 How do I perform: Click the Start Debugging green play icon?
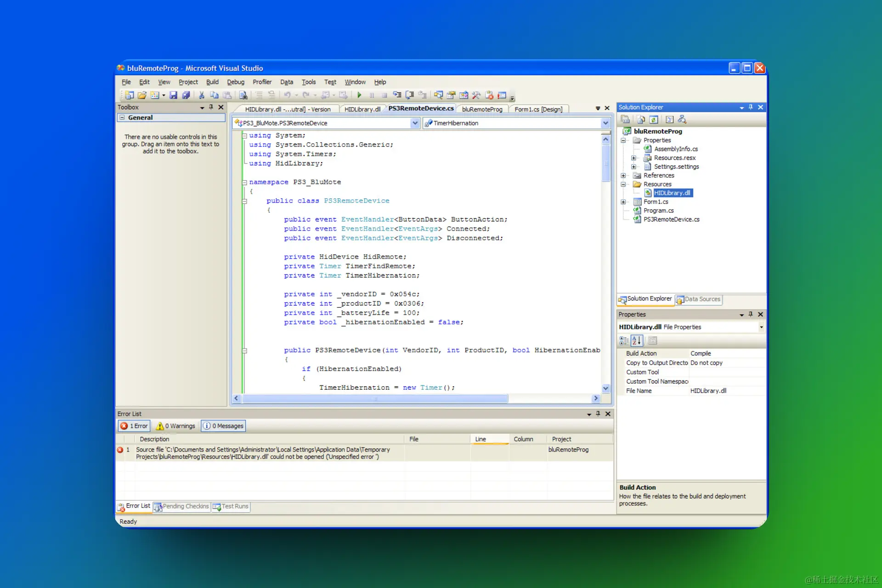pyautogui.click(x=359, y=95)
